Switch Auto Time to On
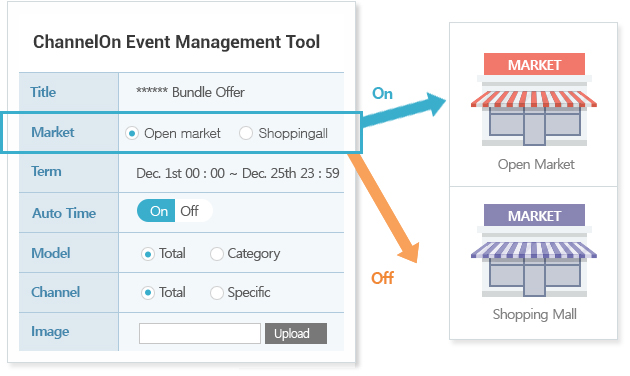This screenshot has width=630, height=376. pyautogui.click(x=156, y=211)
